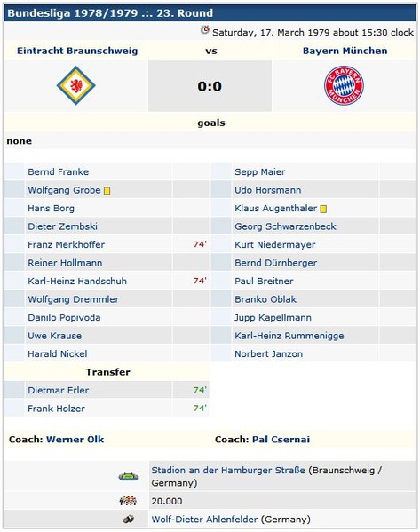
Task: Click the attendance crowd icon
Action: (128, 501)
